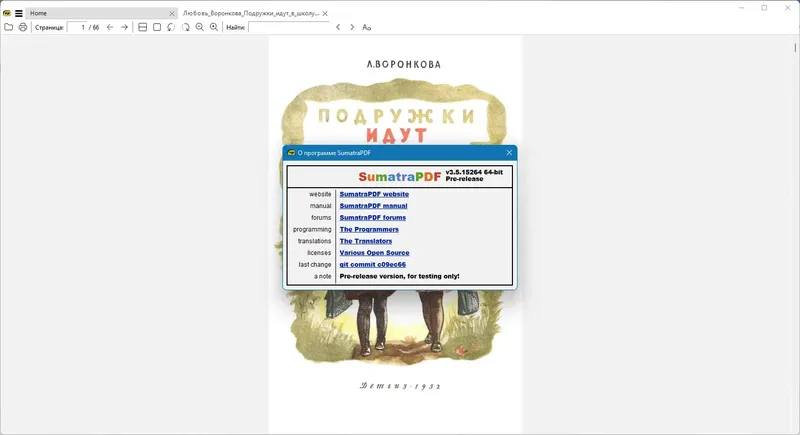Zoom in with the magnifier plus icon
The image size is (800, 435).
(214, 27)
